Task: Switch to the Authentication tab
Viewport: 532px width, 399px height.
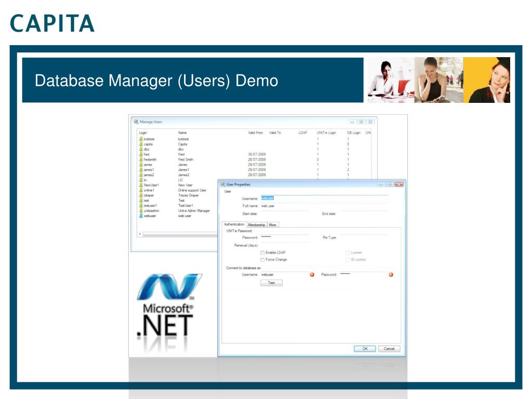Action: click(234, 224)
